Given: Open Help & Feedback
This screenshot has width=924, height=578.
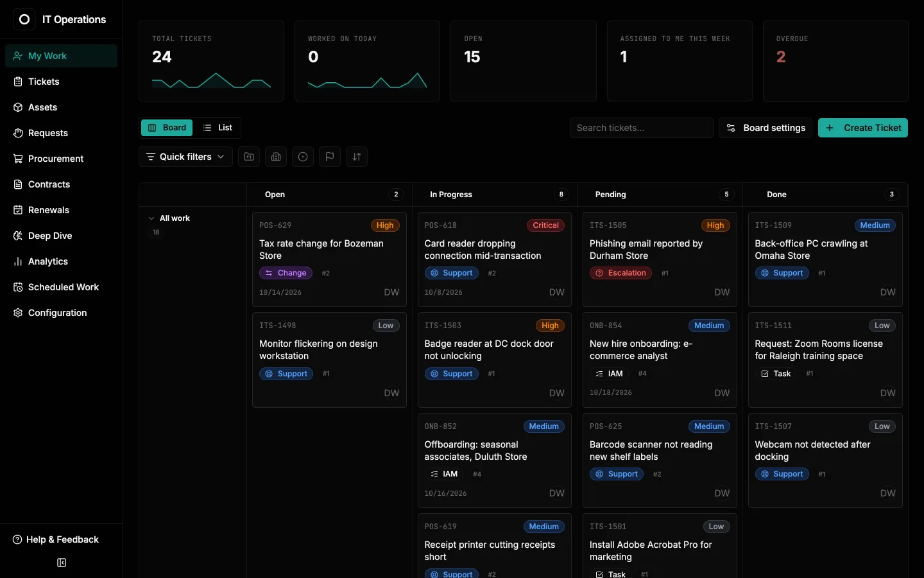Looking at the screenshot, I should (56, 539).
